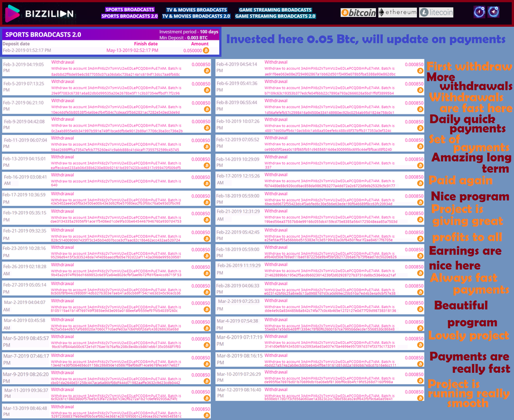This screenshot has height=420, width=514.
Task: Open the Telegram social icon
Action: (494, 12)
